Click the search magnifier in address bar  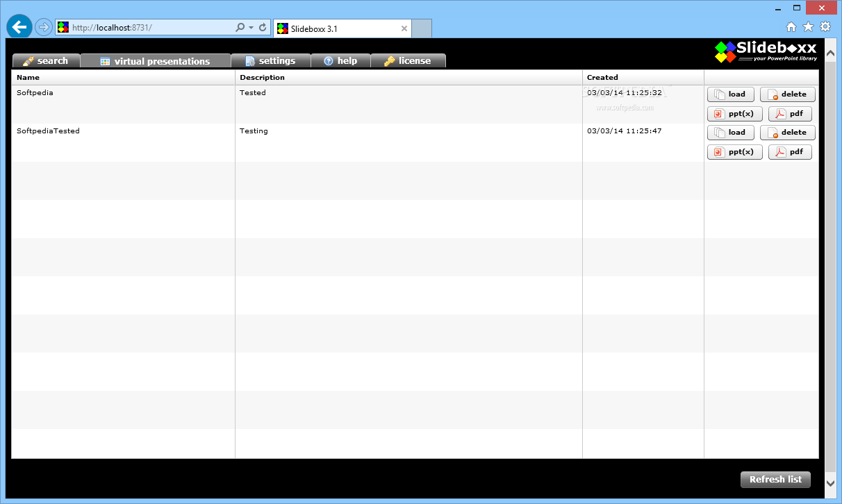(x=240, y=28)
